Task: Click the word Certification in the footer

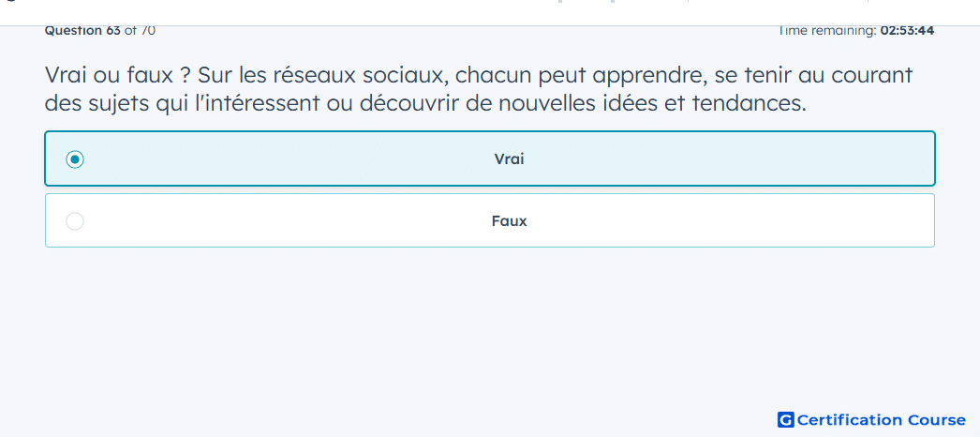Action: [x=850, y=419]
